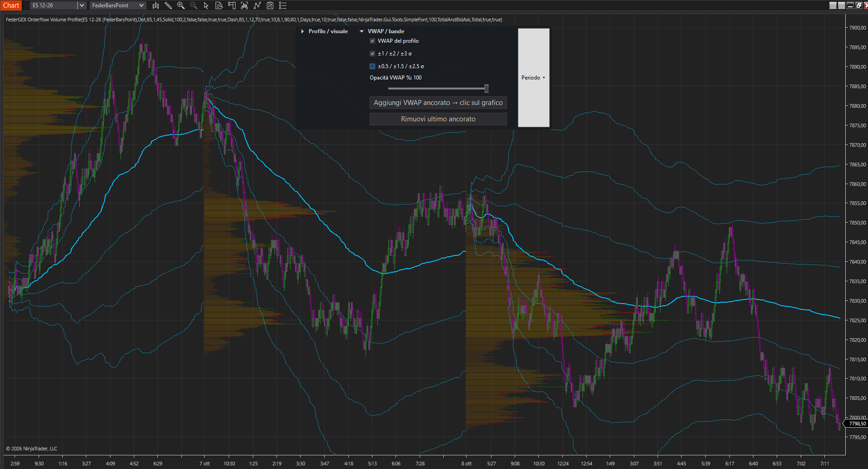Image resolution: width=868 pixels, height=469 pixels.
Task: Open the strategies icon
Action: coord(257,5)
